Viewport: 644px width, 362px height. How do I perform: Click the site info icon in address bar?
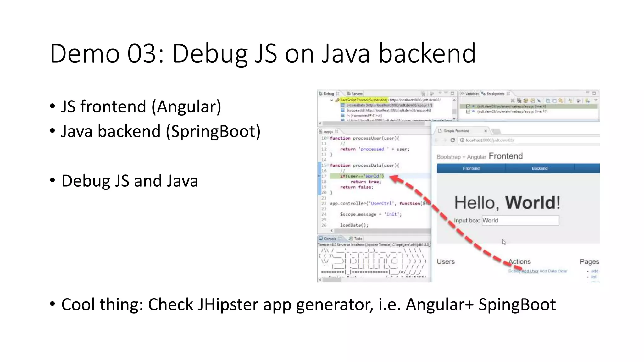tap(462, 140)
